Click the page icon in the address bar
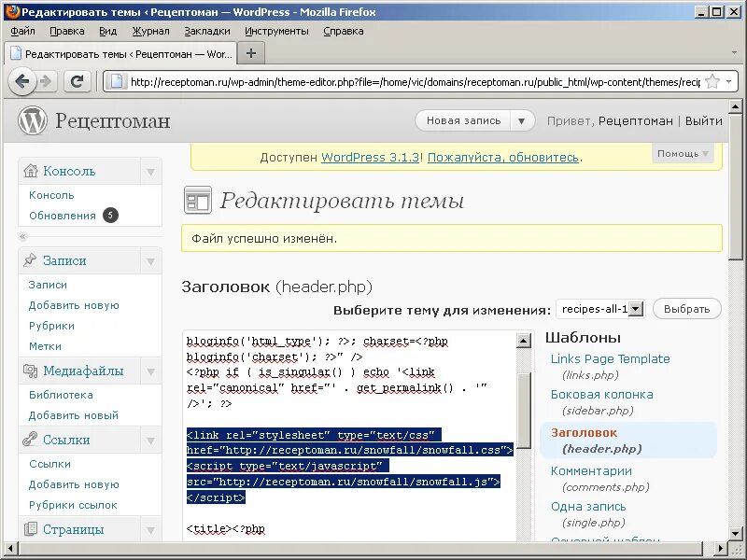747x560 pixels. (117, 82)
